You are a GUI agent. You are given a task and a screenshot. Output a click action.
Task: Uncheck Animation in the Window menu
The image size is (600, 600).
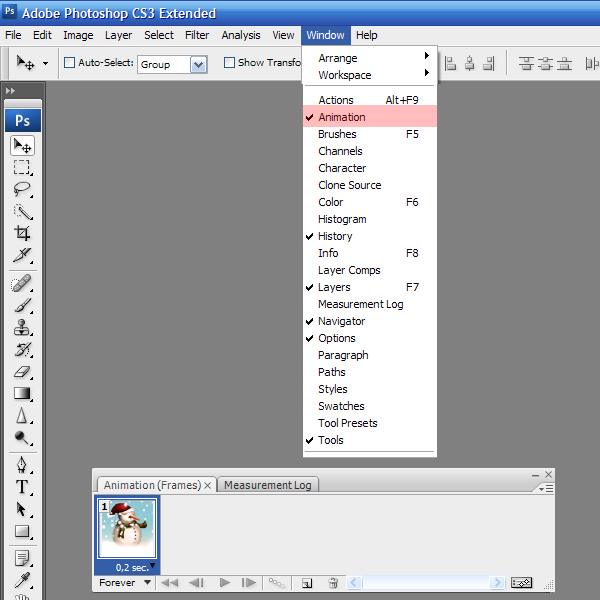pos(342,117)
